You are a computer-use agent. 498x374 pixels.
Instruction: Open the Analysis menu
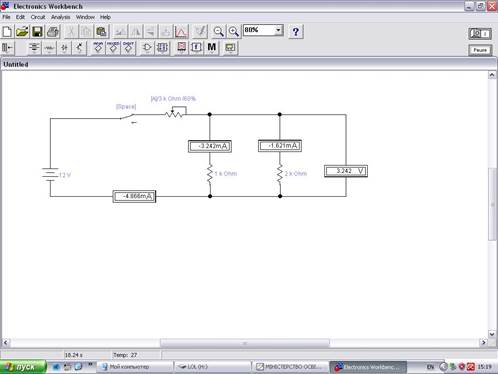click(x=60, y=17)
